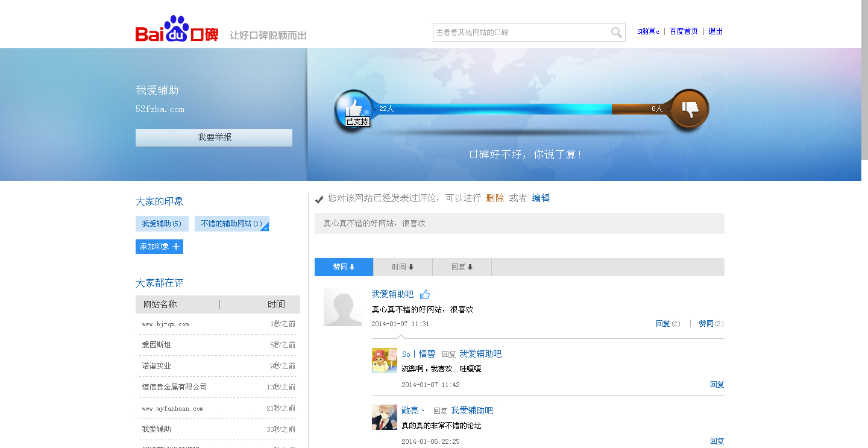Sort comments by 时间 tab
The height and width of the screenshot is (448, 868).
403,267
